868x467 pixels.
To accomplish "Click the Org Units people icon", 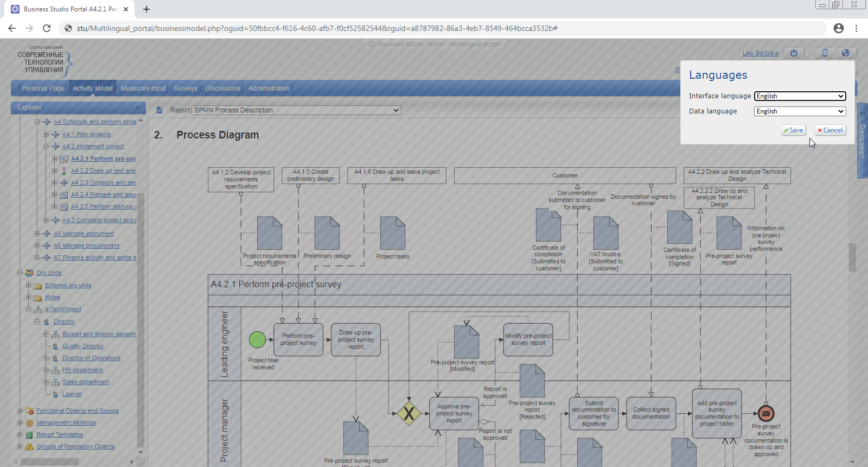I will point(29,273).
